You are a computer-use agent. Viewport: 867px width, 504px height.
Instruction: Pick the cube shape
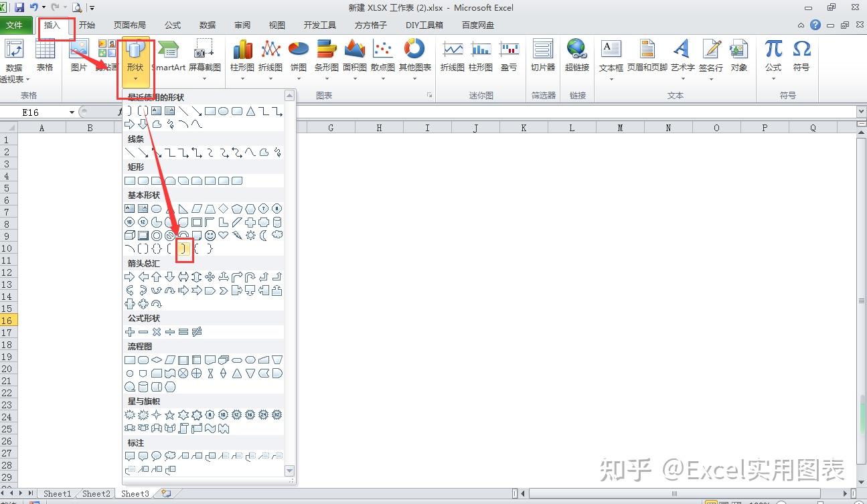click(130, 236)
